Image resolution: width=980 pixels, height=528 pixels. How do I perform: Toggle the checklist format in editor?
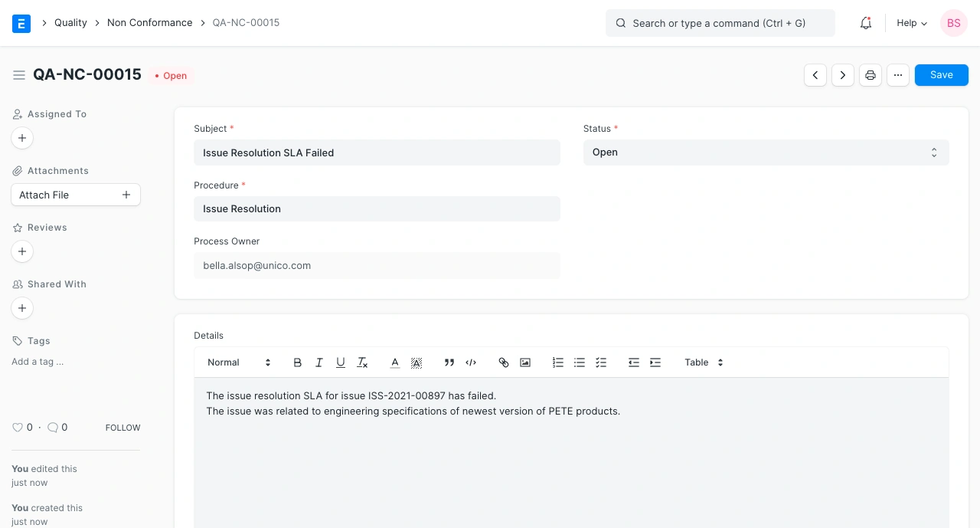click(x=601, y=362)
